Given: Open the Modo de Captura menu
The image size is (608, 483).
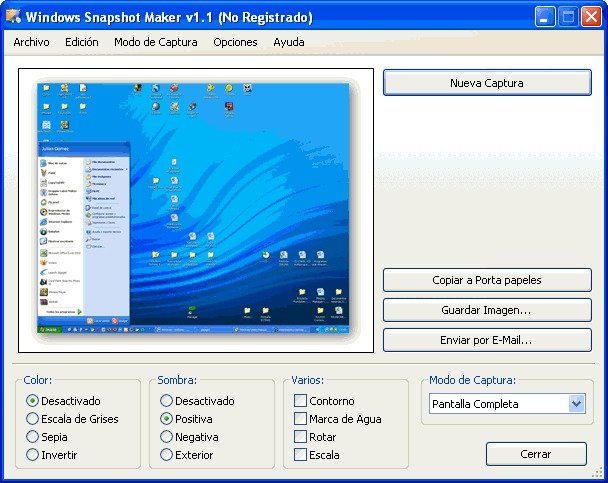Looking at the screenshot, I should tap(155, 42).
